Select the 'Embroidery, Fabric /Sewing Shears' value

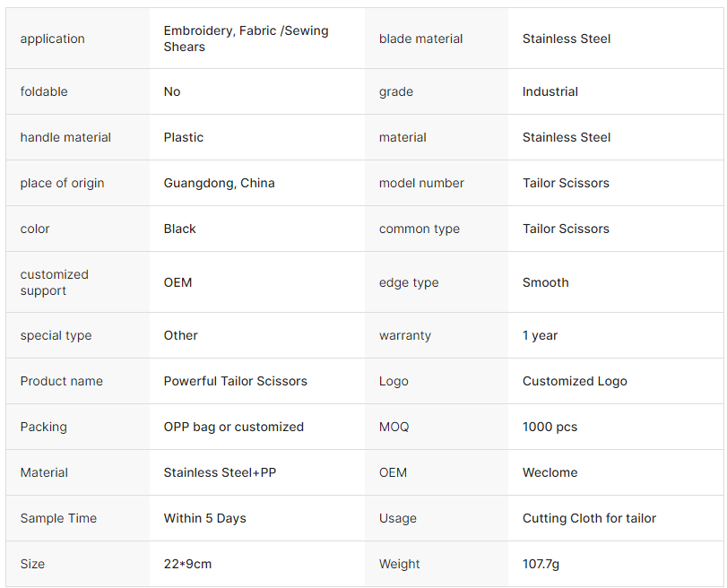click(246, 39)
